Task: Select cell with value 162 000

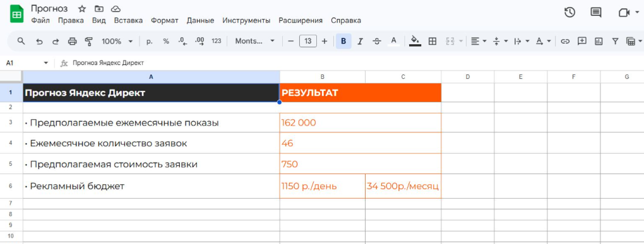Action: pos(361,122)
